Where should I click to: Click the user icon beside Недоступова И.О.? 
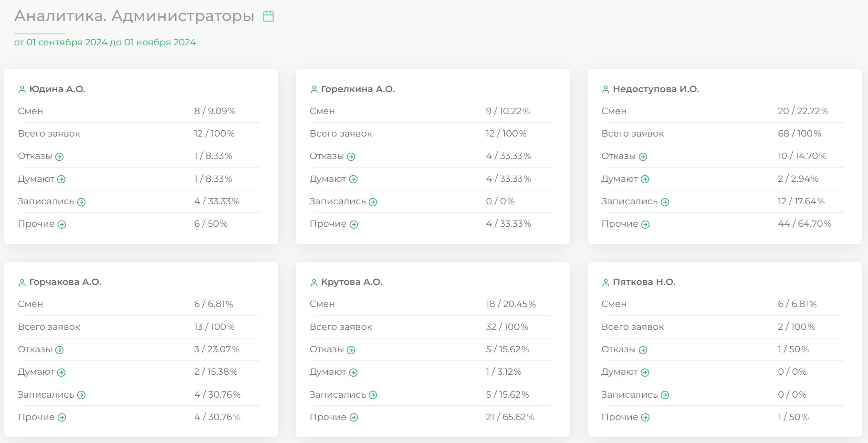pyautogui.click(x=606, y=89)
